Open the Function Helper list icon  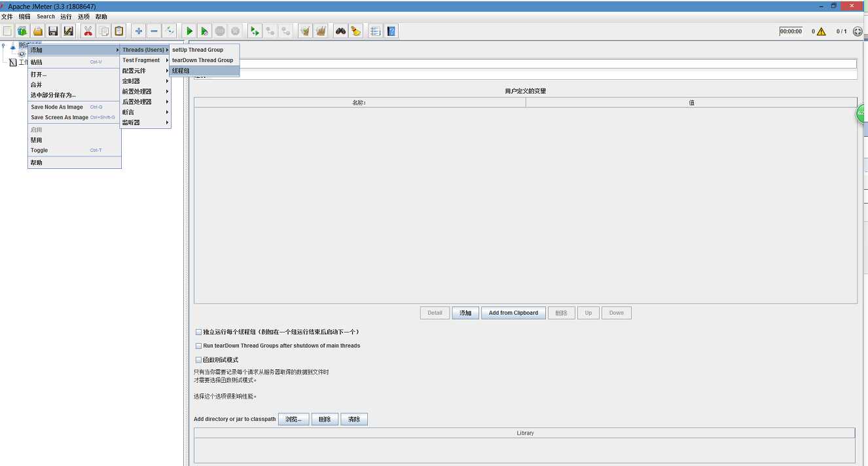tap(375, 31)
